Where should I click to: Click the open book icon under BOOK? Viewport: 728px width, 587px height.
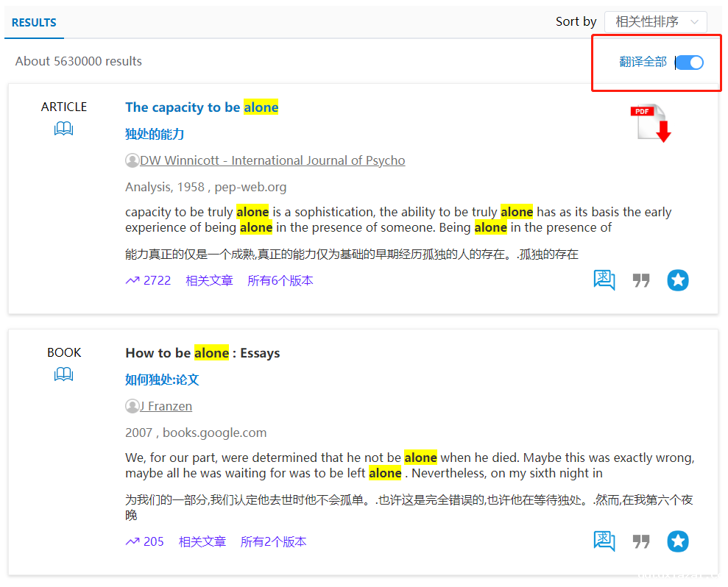(x=64, y=375)
